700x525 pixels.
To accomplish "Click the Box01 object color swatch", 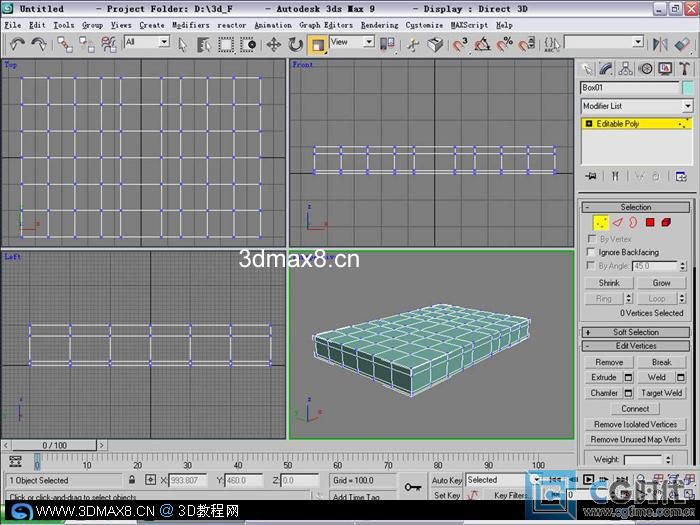I will 688,88.
